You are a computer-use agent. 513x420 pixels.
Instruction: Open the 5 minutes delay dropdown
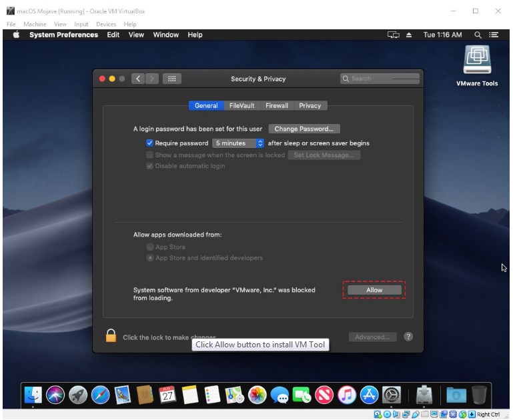[238, 143]
